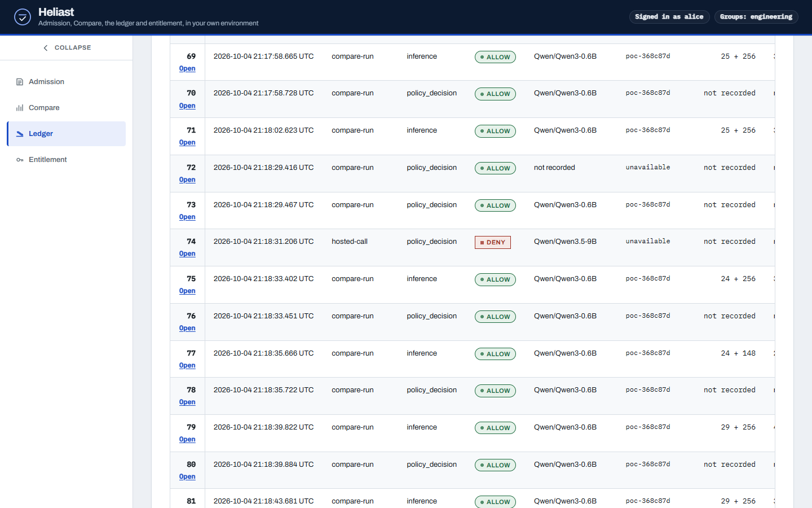Switch to the Compare section

pos(67,108)
